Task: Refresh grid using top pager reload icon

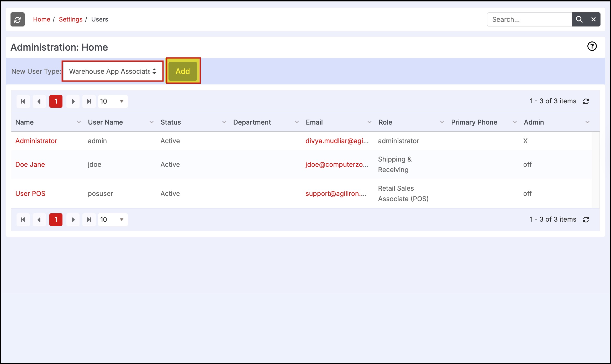Action: 586,101
